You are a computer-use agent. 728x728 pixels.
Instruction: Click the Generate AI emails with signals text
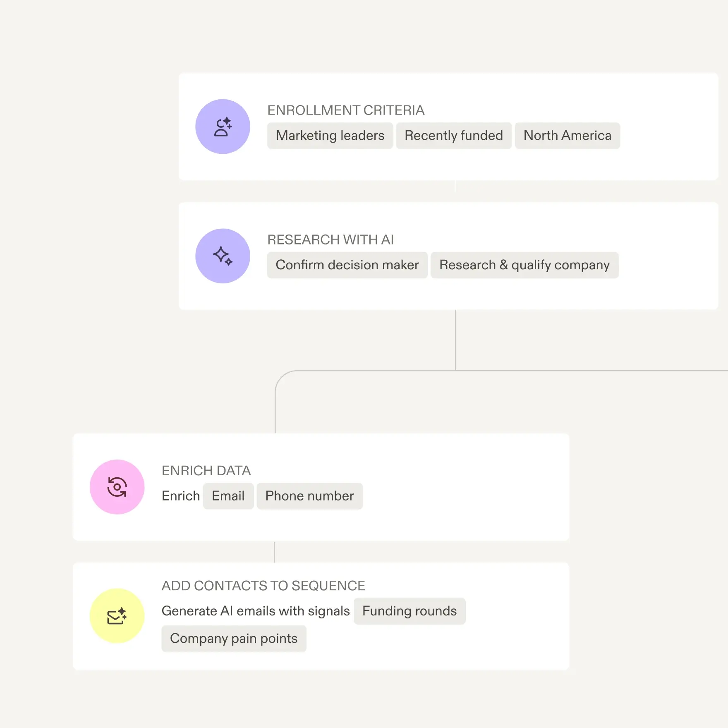256,611
